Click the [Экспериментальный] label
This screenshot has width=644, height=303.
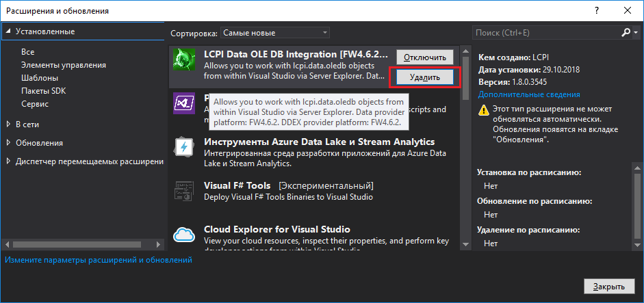pyautogui.click(x=326, y=185)
